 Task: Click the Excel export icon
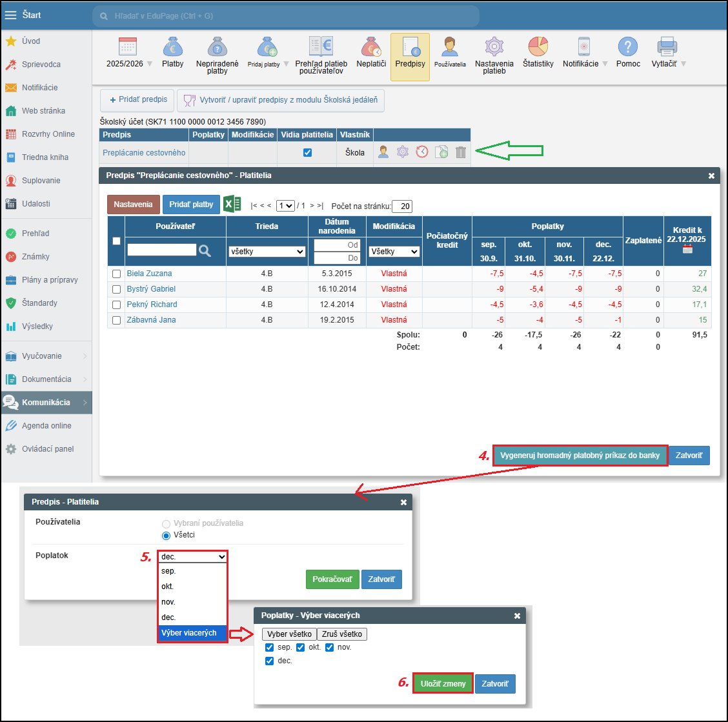pos(232,205)
